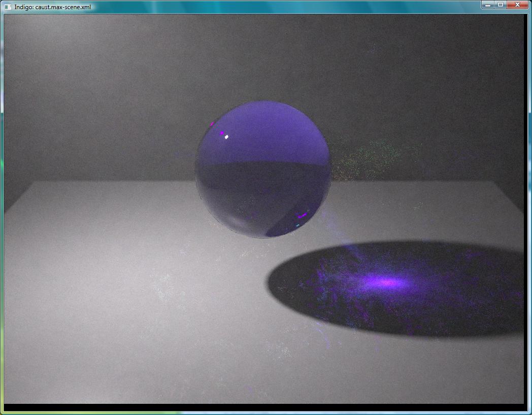Close the Indigo render window
Viewport: 532px width, 415px height.
[x=518, y=5]
